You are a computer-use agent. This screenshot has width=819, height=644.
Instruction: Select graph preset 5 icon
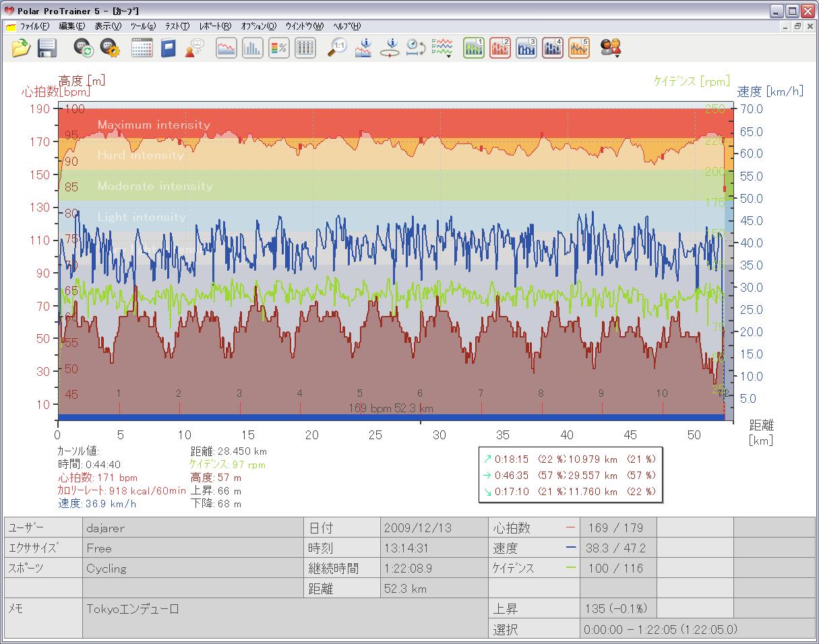pos(579,48)
